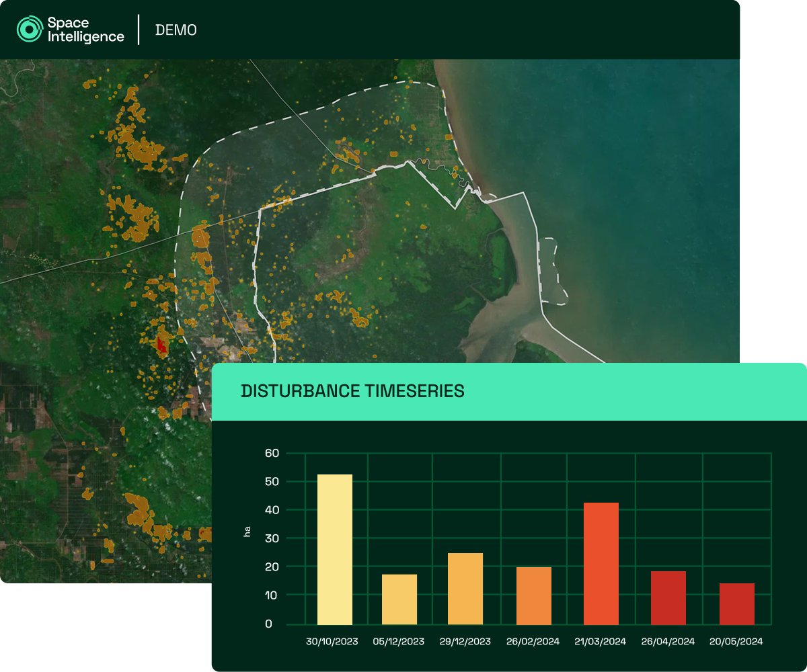
Task: Click the 21/03/2024 date axis label
Action: (x=601, y=642)
